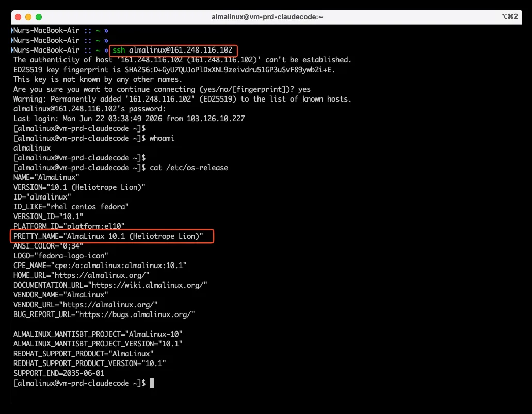
Task: Click the highlighted PRETTY_NAME AlmaLinux 10.1 line
Action: pyautogui.click(x=112, y=236)
